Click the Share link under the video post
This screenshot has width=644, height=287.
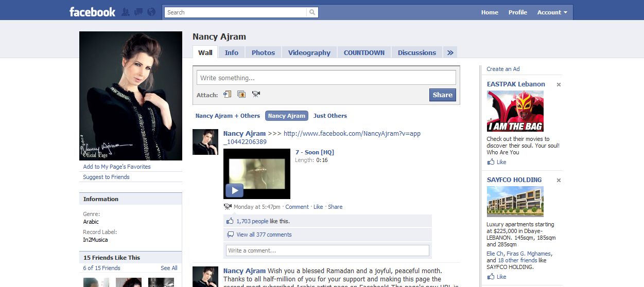pyautogui.click(x=335, y=207)
